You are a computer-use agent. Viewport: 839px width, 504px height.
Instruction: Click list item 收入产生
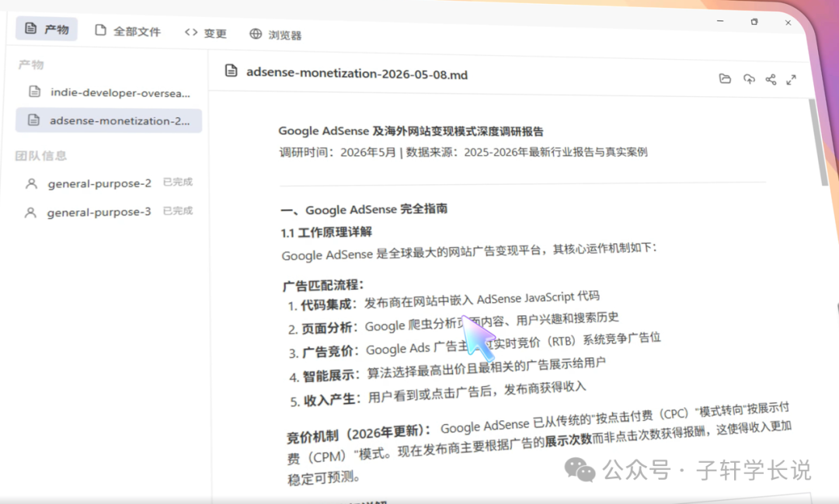438,394
